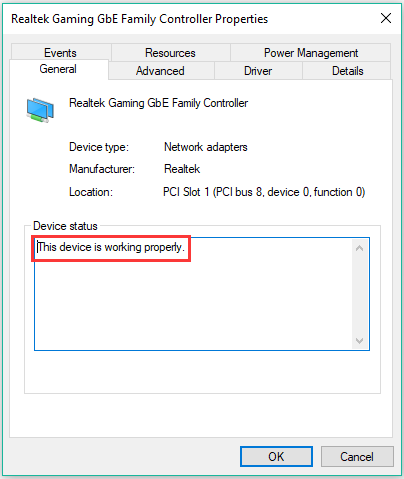This screenshot has width=404, height=479.
Task: Switch to the Driver tab
Action: pos(258,71)
